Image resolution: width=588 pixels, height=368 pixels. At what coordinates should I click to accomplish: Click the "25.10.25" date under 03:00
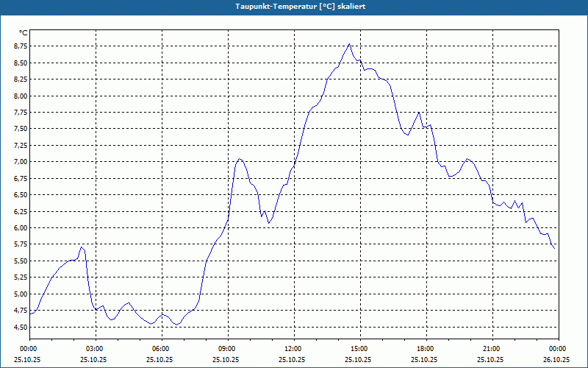tap(93, 359)
